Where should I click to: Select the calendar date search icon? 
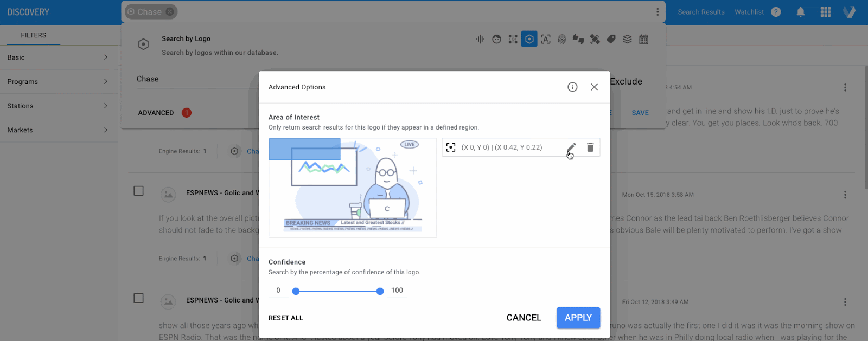coord(644,39)
